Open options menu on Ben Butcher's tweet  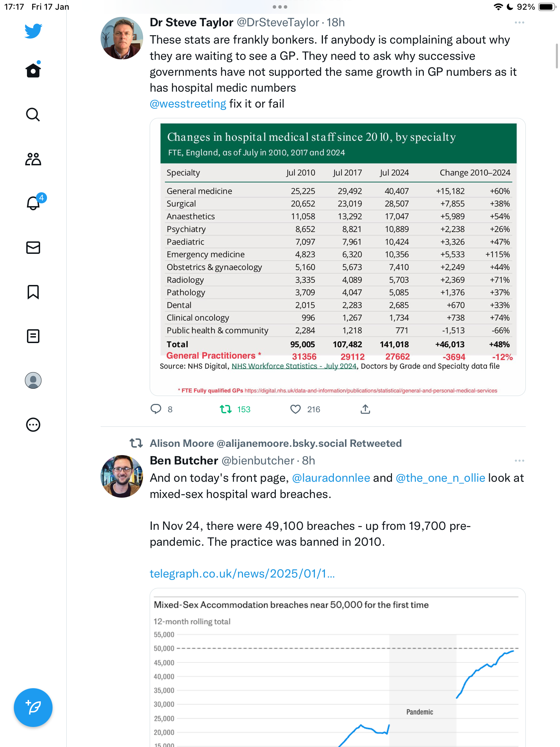(519, 461)
